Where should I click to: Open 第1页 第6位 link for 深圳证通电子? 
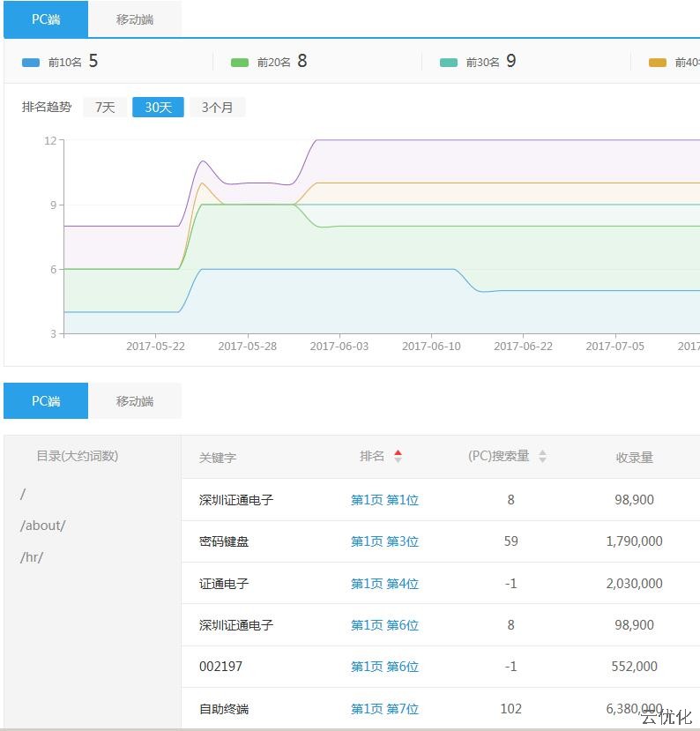384,624
